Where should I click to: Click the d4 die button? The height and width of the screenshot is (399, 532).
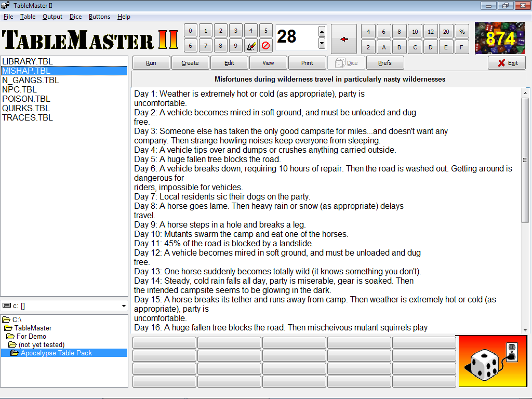tap(368, 32)
